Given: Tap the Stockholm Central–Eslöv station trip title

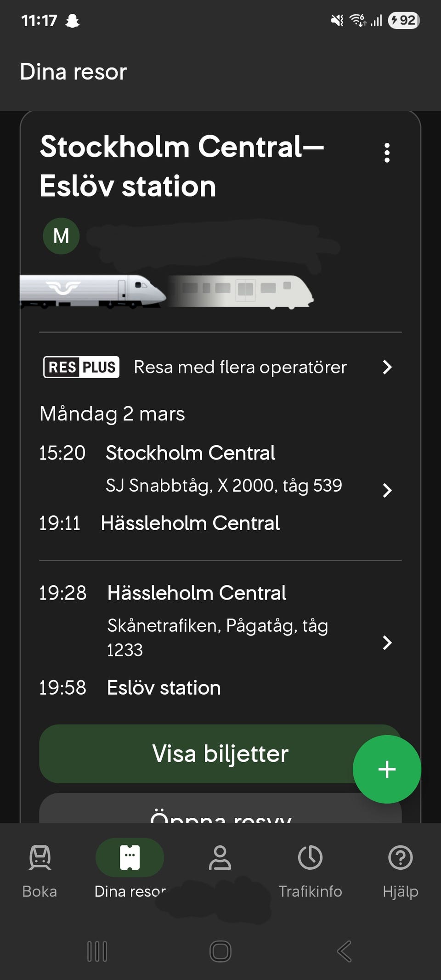Looking at the screenshot, I should [182, 166].
